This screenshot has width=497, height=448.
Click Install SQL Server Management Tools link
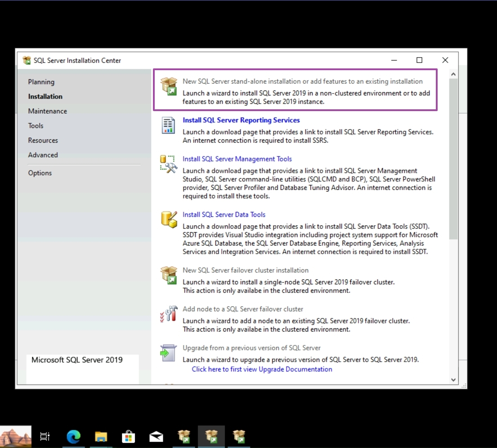237,158
